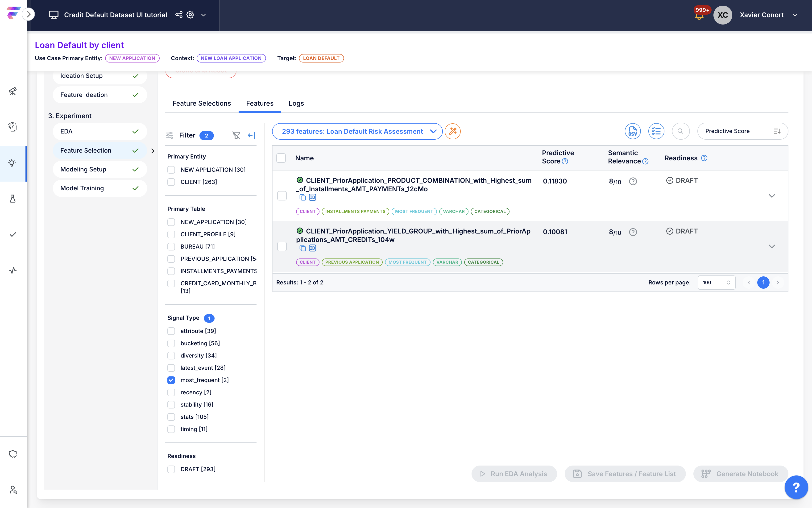This screenshot has height=508, width=812.
Task: Change the Rows per page value
Action: click(716, 283)
